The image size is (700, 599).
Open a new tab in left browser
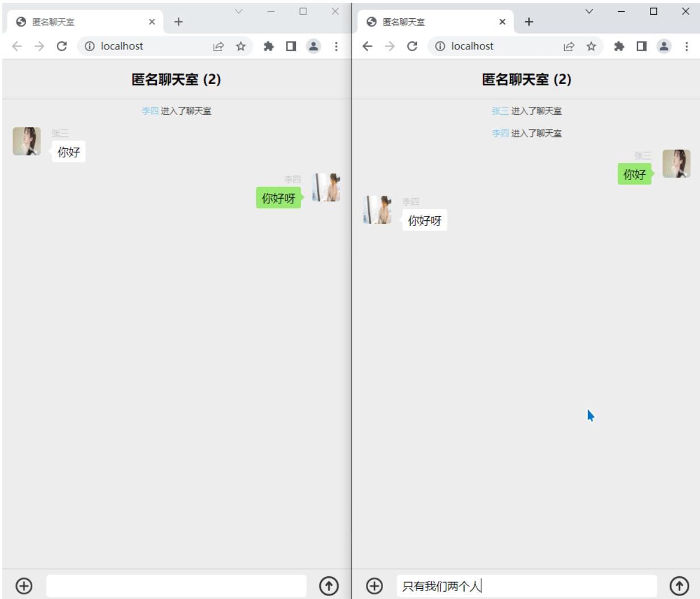click(178, 22)
